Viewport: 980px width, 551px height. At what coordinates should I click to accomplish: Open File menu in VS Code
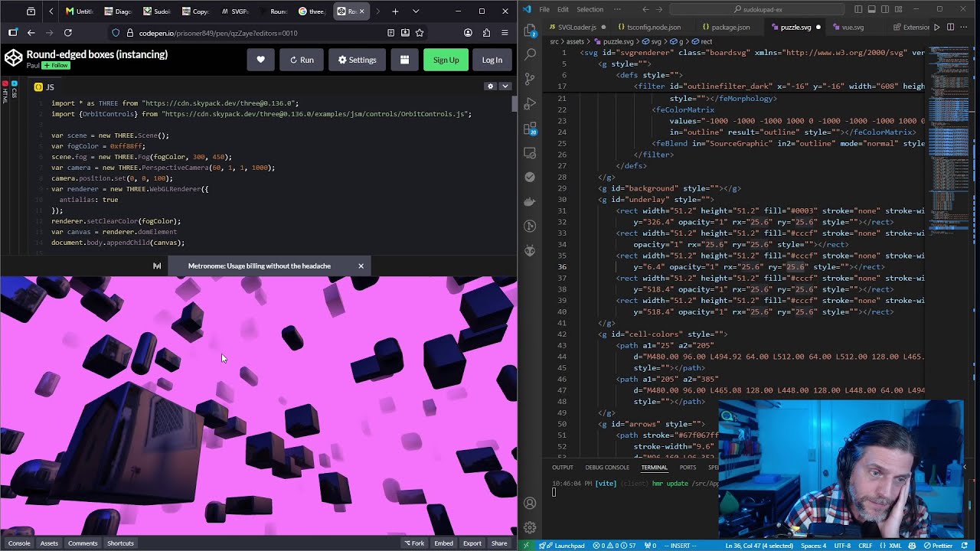click(544, 9)
